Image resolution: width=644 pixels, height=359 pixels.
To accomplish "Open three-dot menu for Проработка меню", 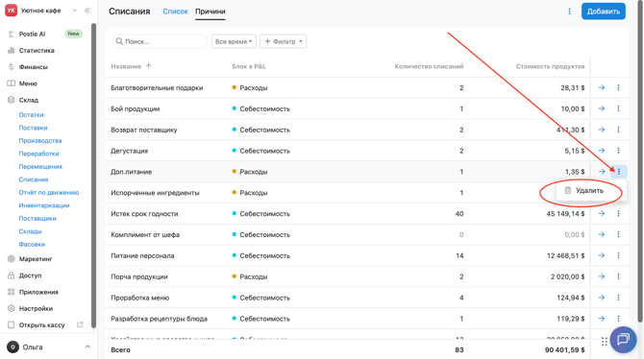I will click(619, 298).
